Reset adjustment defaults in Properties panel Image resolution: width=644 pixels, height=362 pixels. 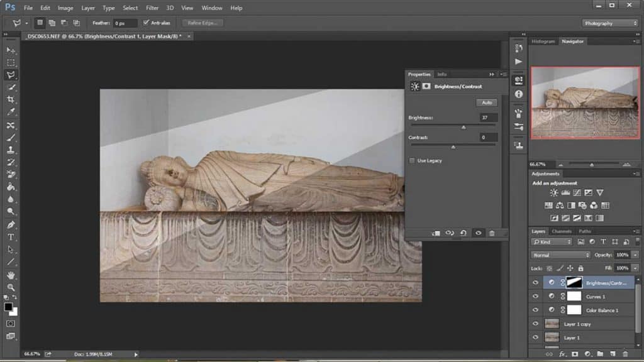coord(464,233)
